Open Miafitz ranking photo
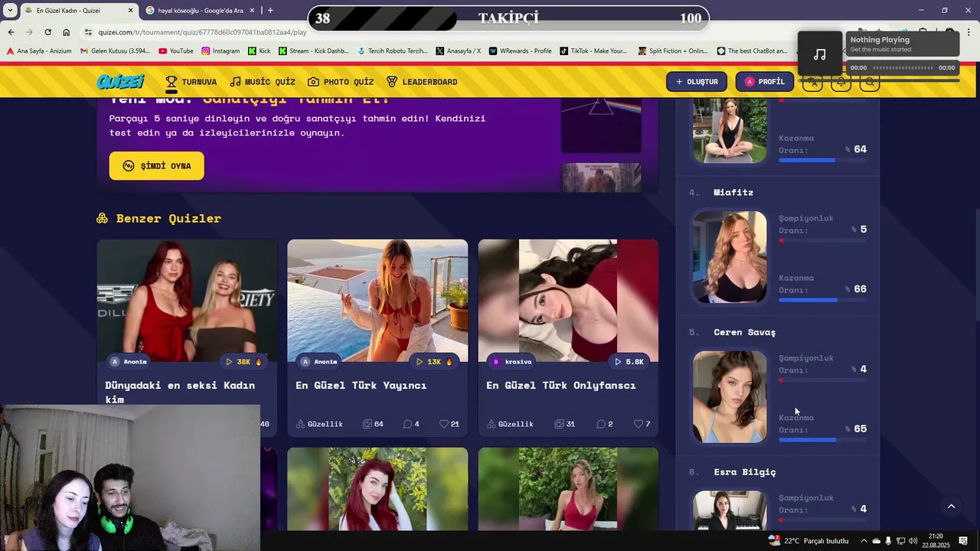The image size is (980, 551). pos(730,257)
